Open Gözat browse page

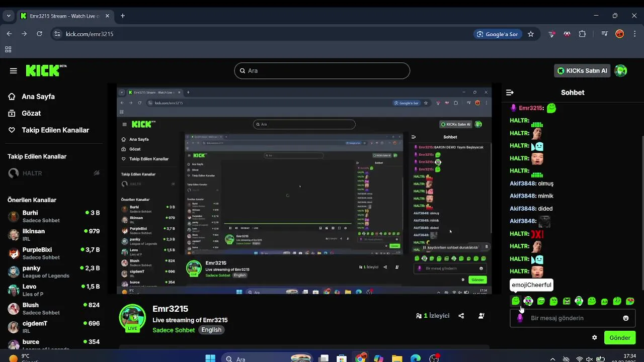tap(31, 113)
